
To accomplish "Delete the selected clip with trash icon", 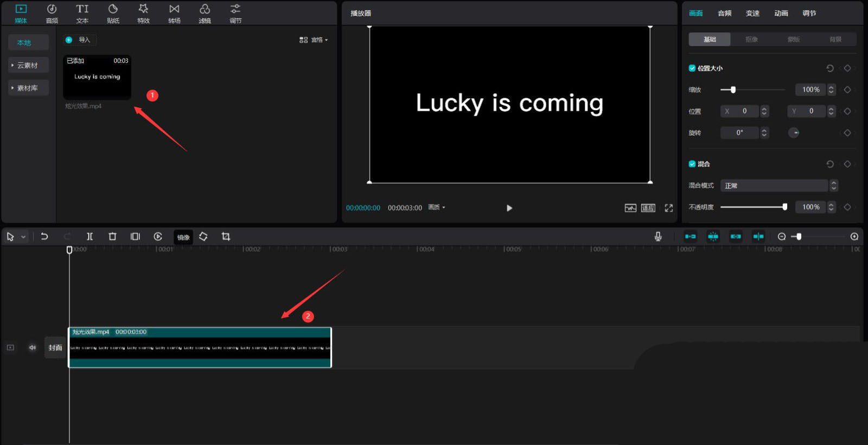I will [x=112, y=237].
